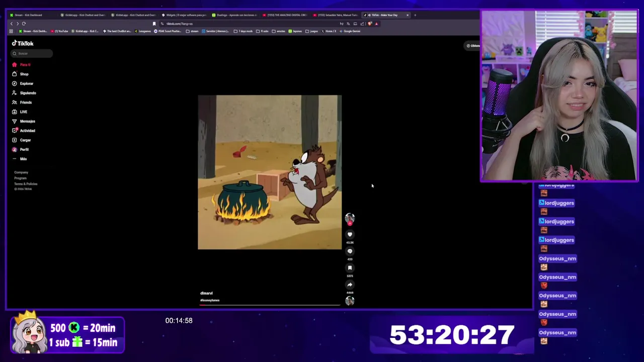
Task: Open the Friends section
Action: click(x=22, y=103)
